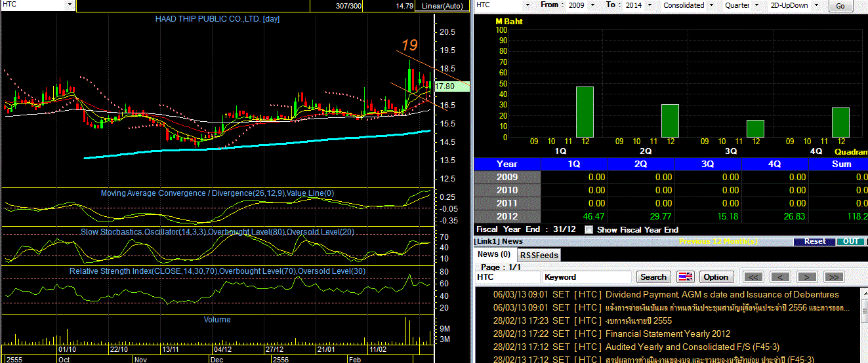Screen dimensions: 868x363
Task: Click the 1Q column header in the table
Action: pyautogui.click(x=575, y=164)
